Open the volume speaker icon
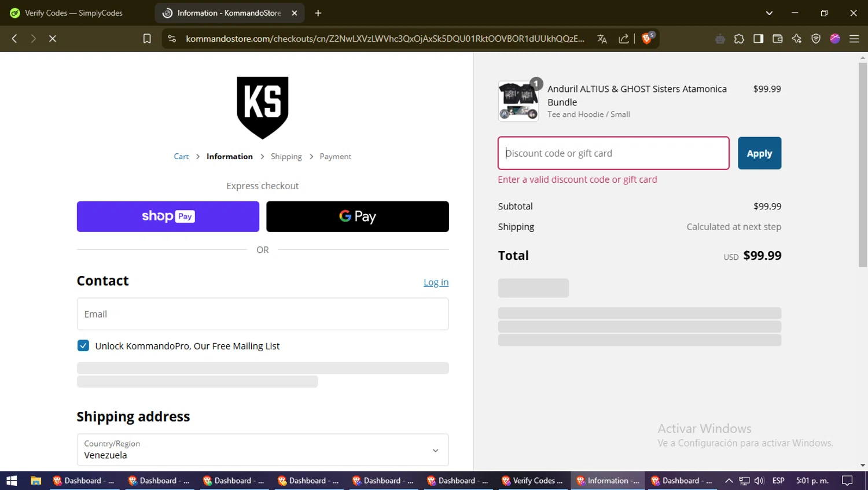This screenshot has height=490, width=868. [x=760, y=481]
